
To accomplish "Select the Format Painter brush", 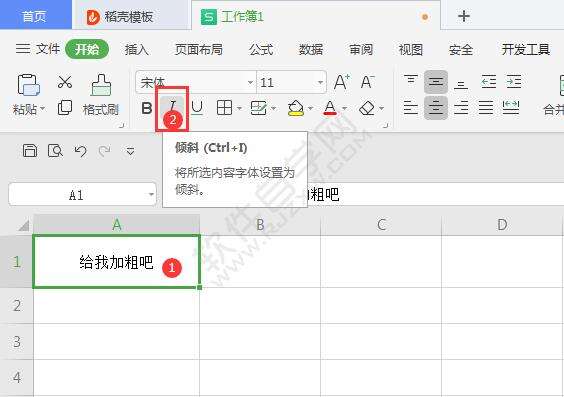I will (101, 85).
